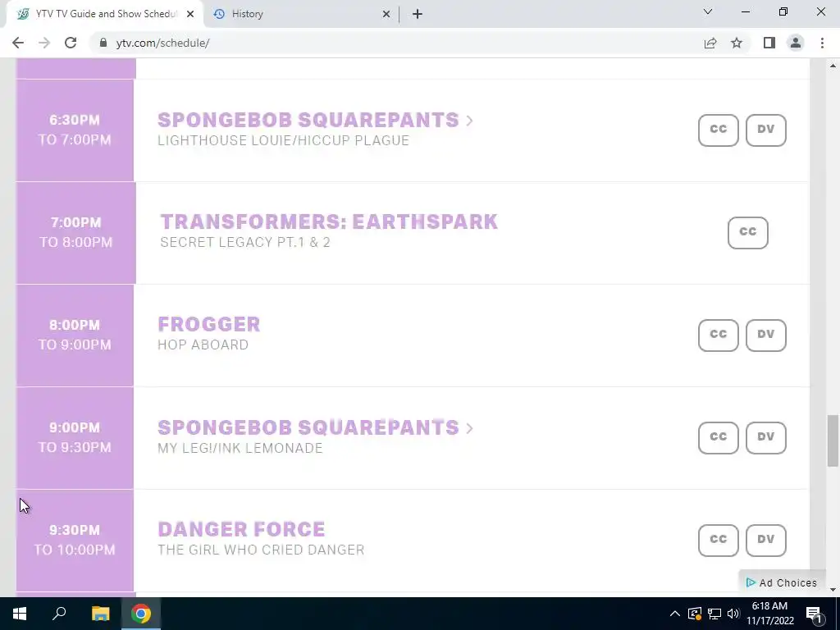Image resolution: width=840 pixels, height=630 pixels.
Task: Click episode text My Leg!/Ink Lemonade
Action: pos(240,448)
